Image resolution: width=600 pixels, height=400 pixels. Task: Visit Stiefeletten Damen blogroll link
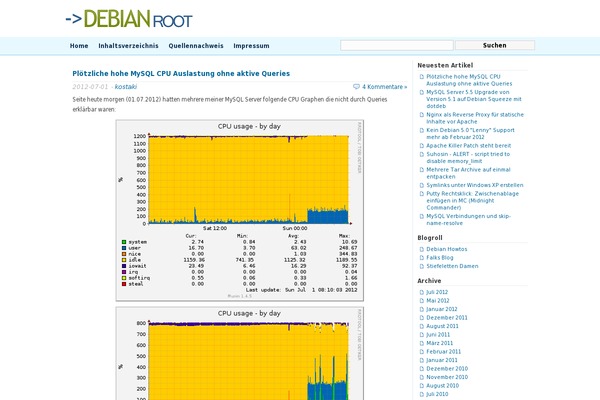[452, 266]
